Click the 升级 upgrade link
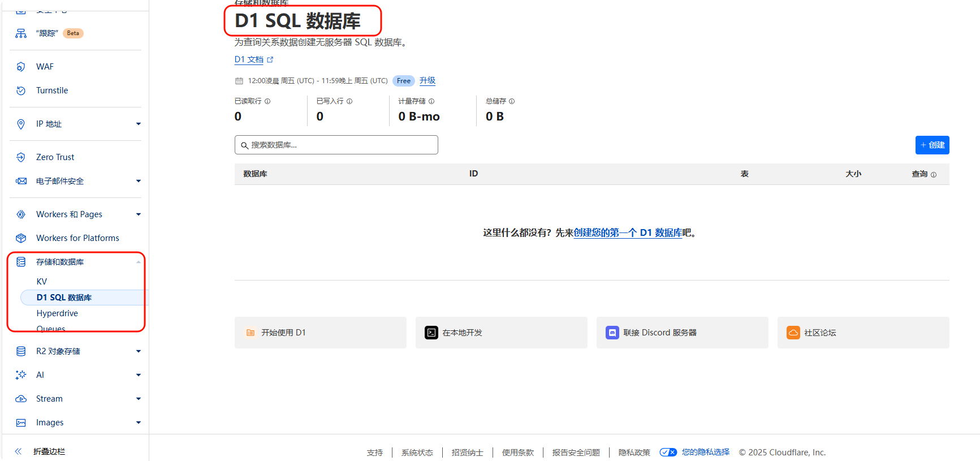The height and width of the screenshot is (461, 980). 428,80
